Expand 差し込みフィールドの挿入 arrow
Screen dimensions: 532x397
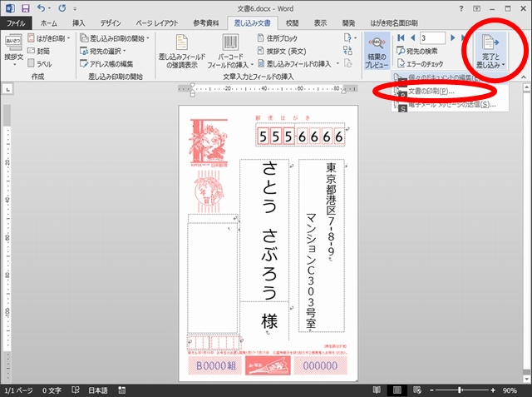(x=337, y=63)
